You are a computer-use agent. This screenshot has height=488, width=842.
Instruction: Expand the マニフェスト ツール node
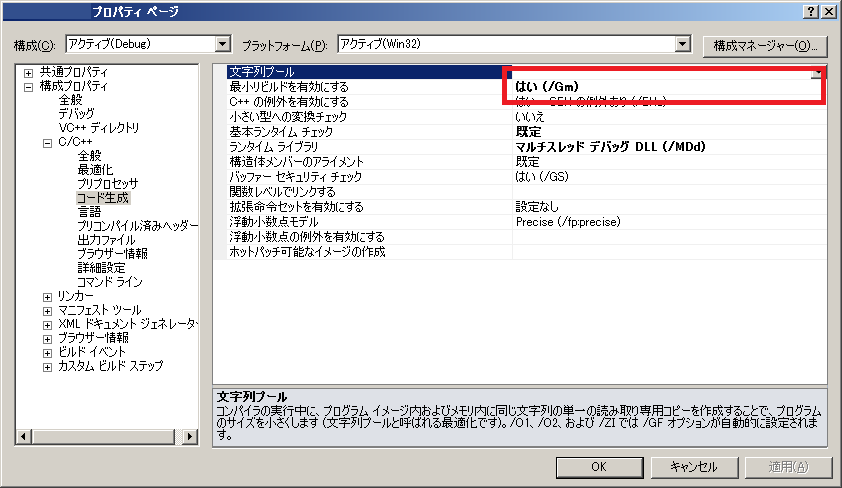point(47,311)
